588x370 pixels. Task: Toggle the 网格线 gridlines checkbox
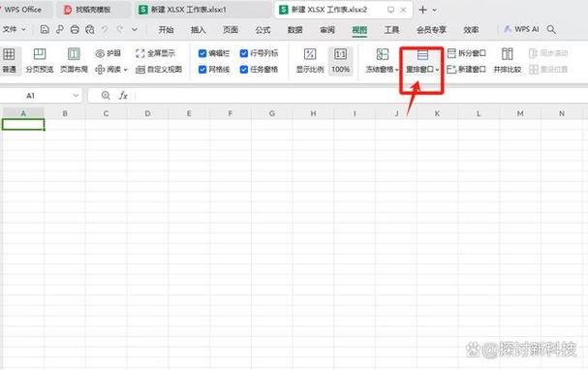point(202,70)
